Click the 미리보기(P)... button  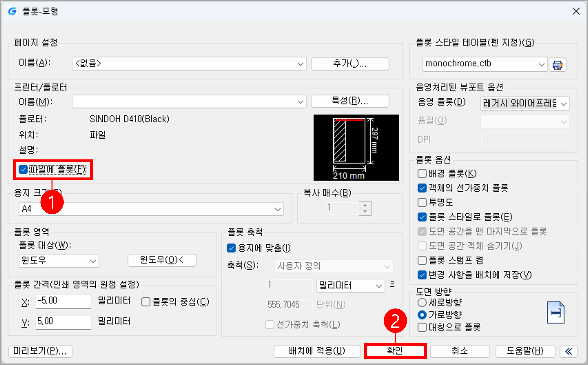tap(40, 351)
